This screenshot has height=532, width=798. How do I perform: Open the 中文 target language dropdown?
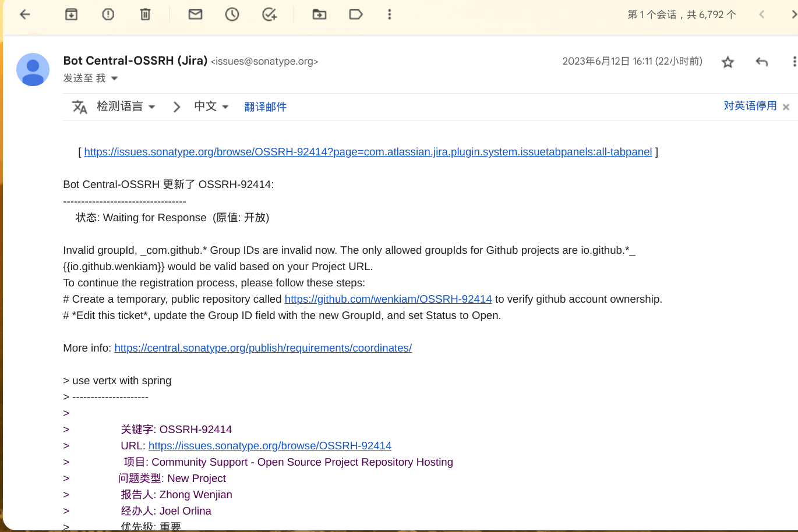coord(211,107)
